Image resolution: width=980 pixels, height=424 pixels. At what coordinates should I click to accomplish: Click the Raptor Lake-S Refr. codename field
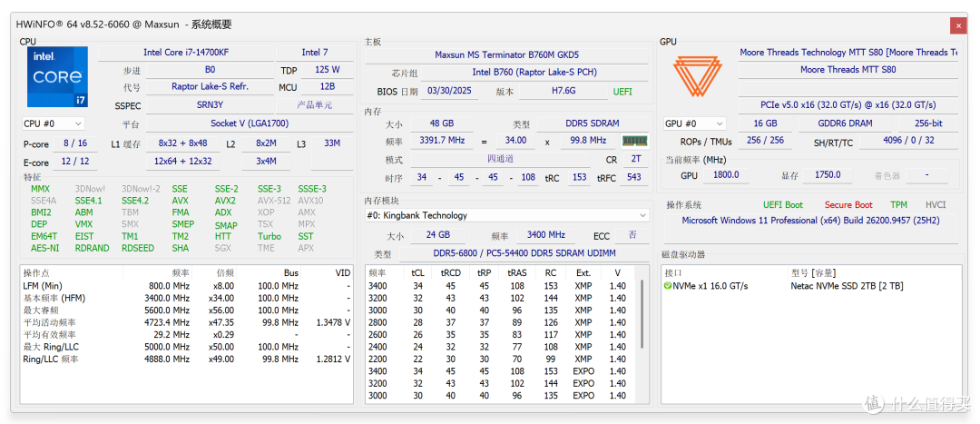point(210,87)
